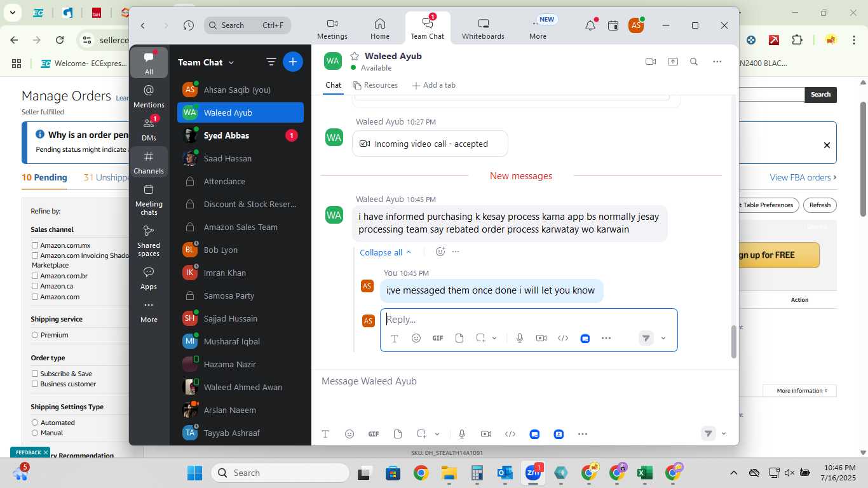
Task: Check the Amazon.com.br sales channel
Action: coord(36,276)
